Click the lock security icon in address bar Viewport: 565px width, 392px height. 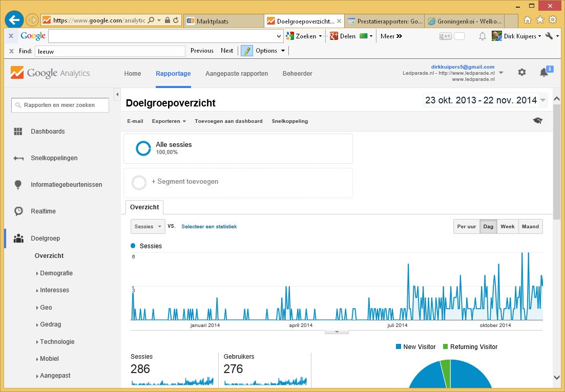(x=167, y=20)
